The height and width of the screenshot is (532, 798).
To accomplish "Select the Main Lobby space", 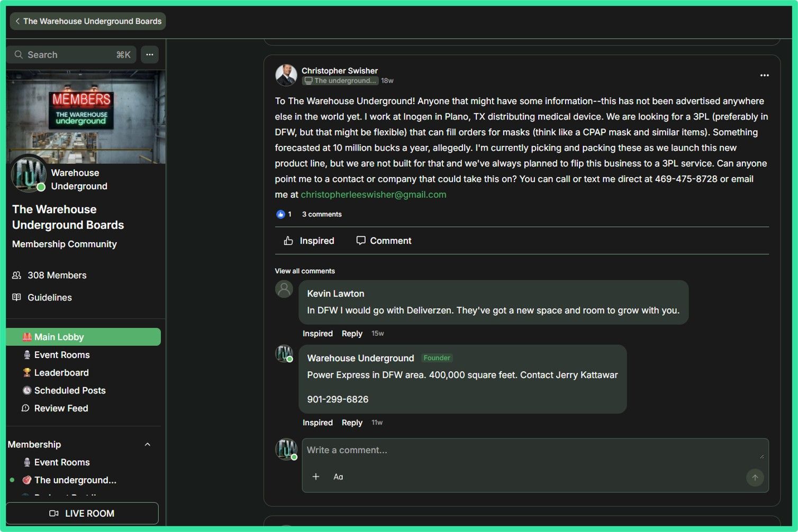I will coord(84,337).
